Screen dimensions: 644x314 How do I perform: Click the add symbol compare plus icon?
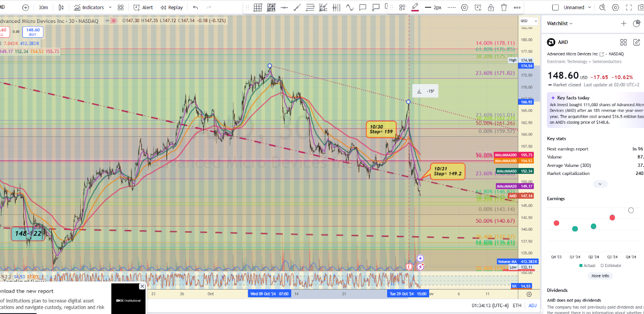point(26,7)
